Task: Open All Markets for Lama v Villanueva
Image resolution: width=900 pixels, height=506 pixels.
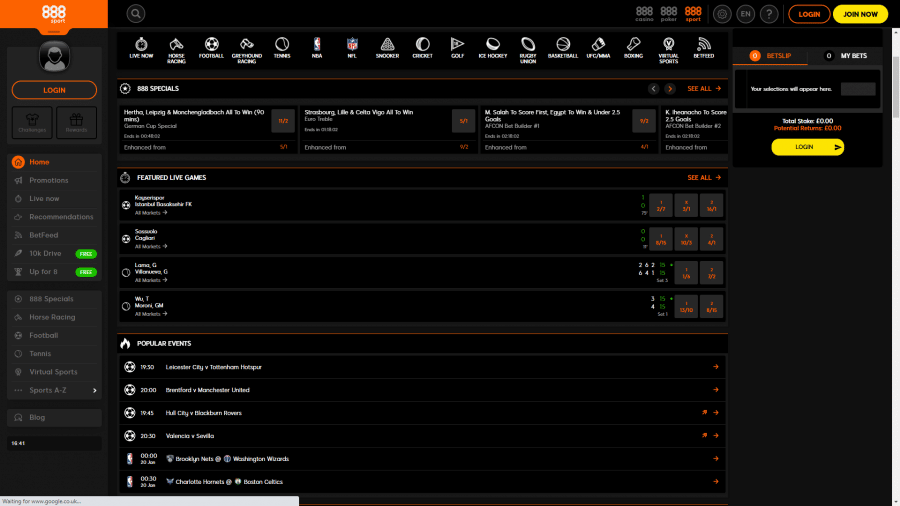Action: tap(151, 281)
